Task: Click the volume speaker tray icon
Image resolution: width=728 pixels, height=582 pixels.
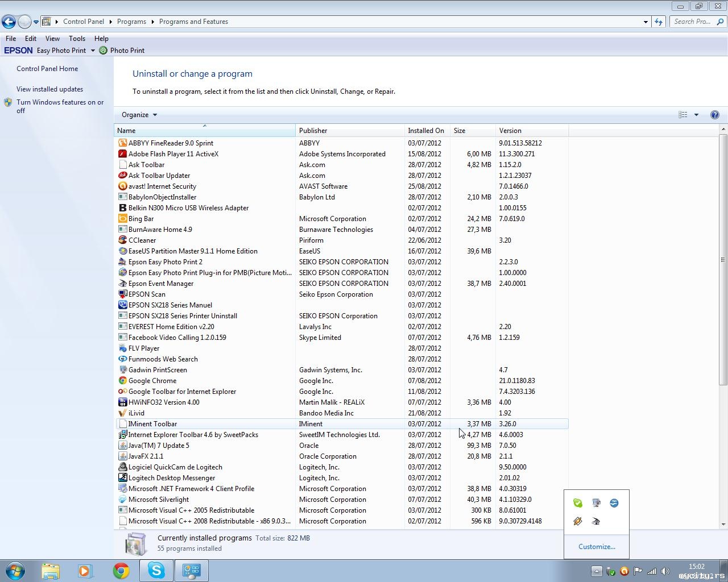Action: tap(665, 571)
